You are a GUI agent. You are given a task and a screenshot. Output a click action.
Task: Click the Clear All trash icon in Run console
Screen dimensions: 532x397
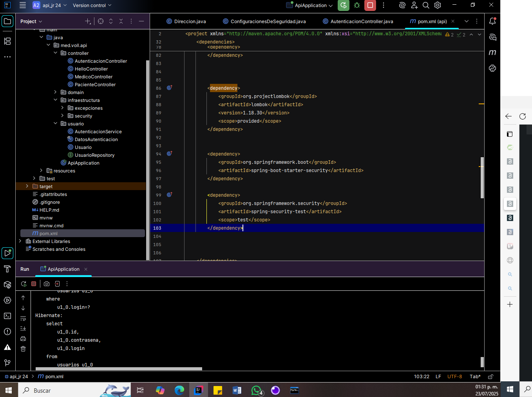tap(23, 349)
